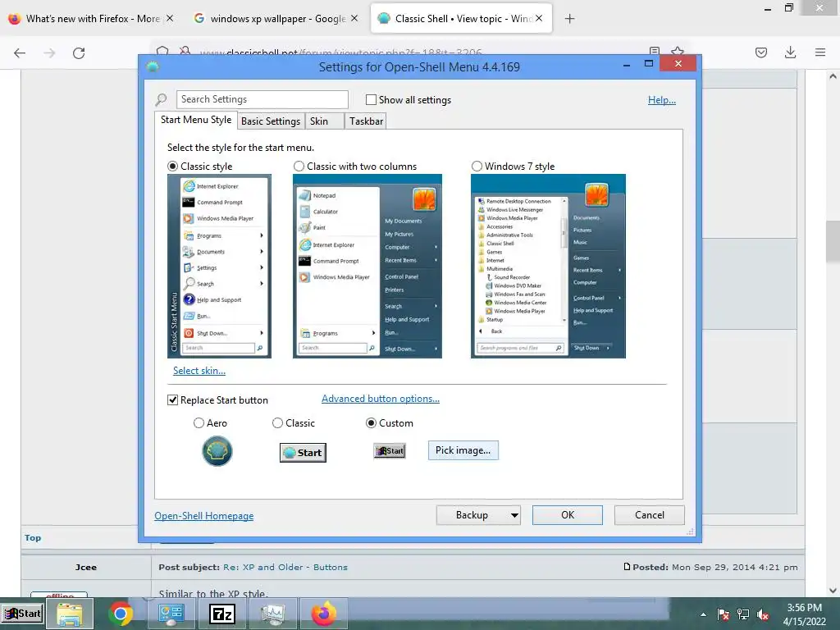Image resolution: width=840 pixels, height=630 pixels.
Task: Expand the Backup dropdown arrow
Action: (x=514, y=515)
